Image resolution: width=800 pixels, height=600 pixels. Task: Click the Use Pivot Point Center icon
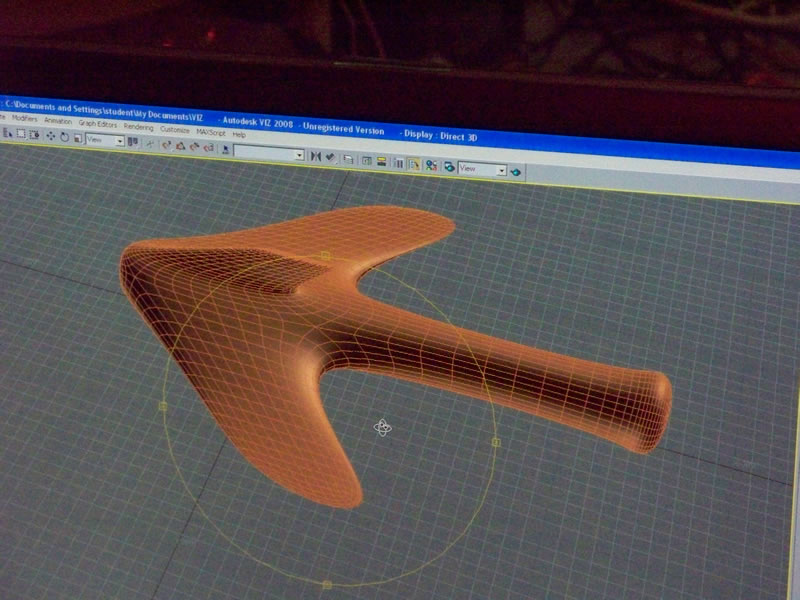point(133,142)
